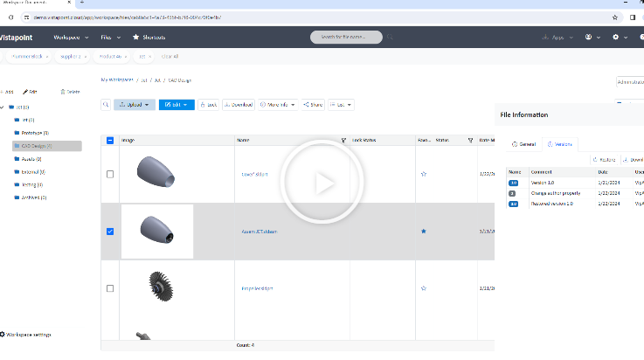Click the filter icon in the Name column
This screenshot has width=644, height=360.
coord(343,140)
